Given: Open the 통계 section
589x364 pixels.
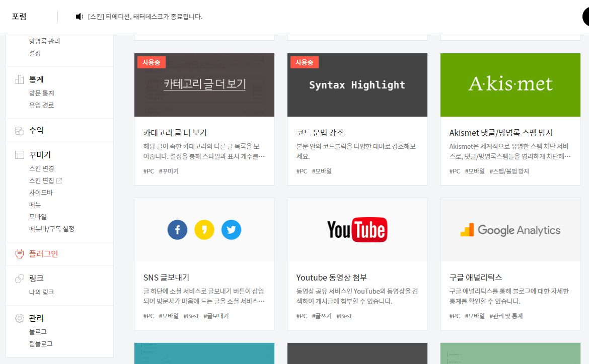Looking at the screenshot, I should pos(36,79).
